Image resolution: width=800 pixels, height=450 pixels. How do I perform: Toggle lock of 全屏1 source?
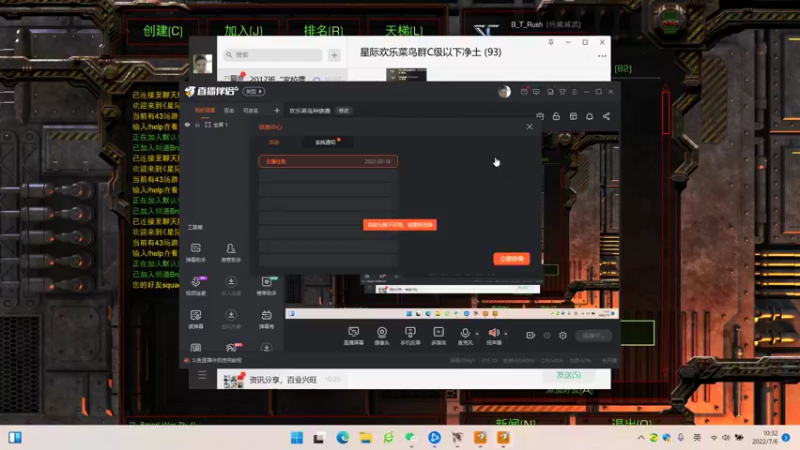(x=197, y=124)
